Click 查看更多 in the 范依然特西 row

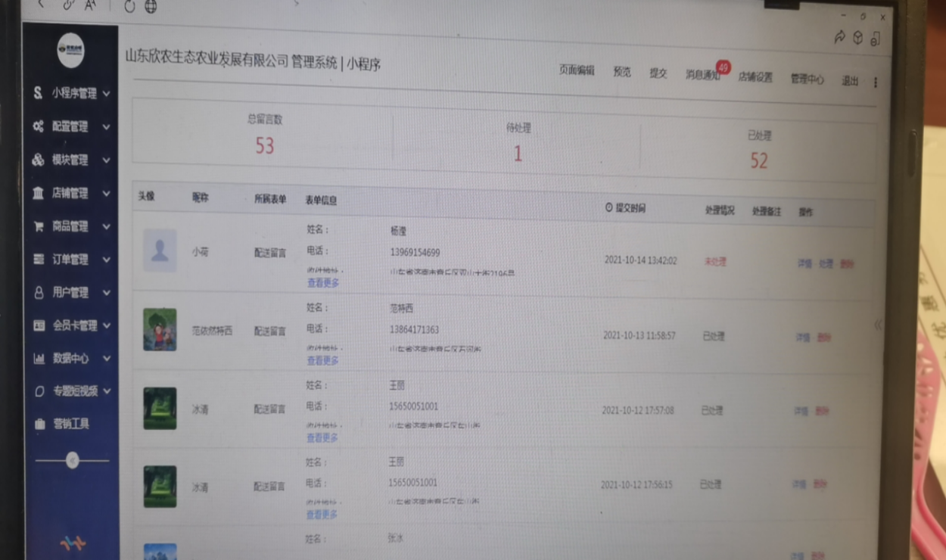(x=323, y=361)
